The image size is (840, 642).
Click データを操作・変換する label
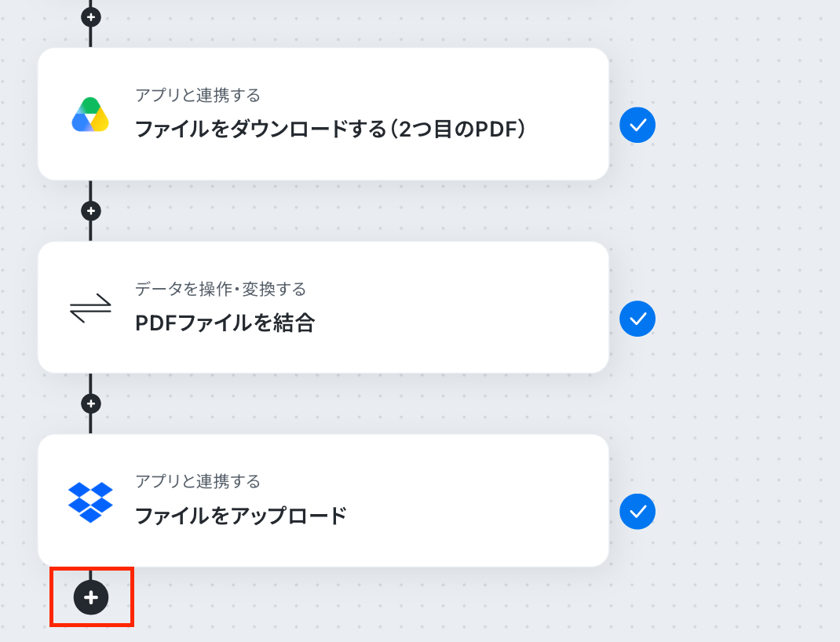coord(221,289)
